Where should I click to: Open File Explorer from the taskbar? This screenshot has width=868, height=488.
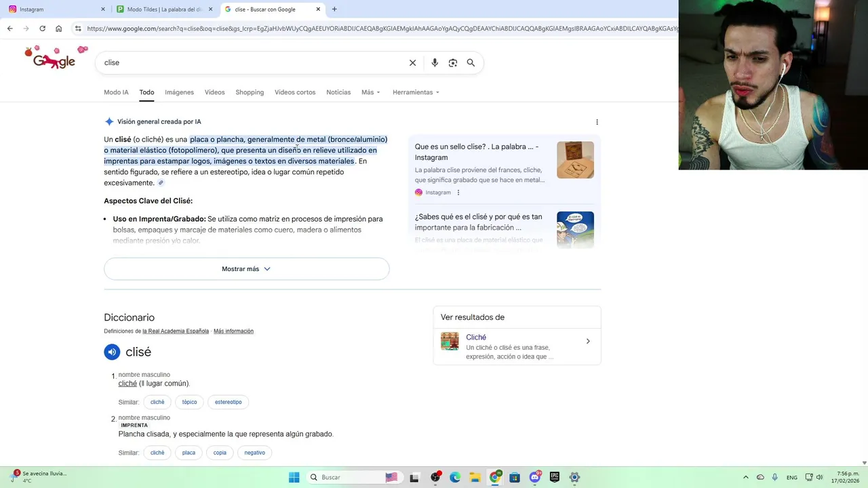[475, 477]
